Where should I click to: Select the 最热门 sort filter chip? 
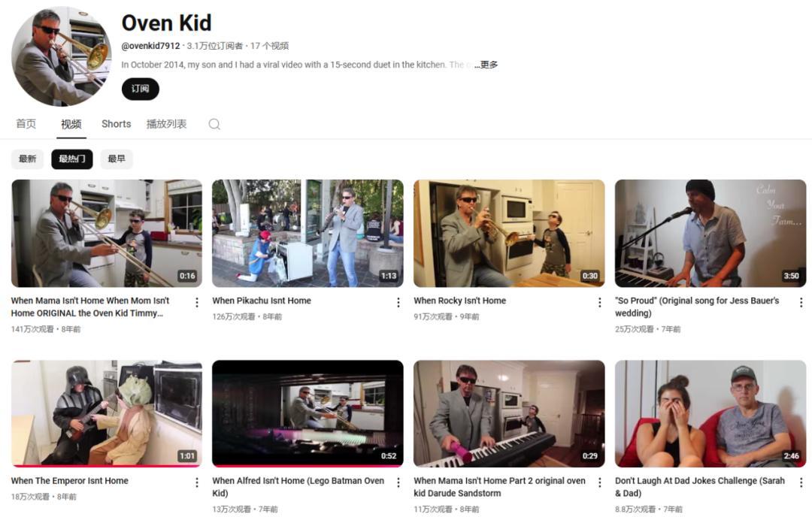(x=72, y=159)
